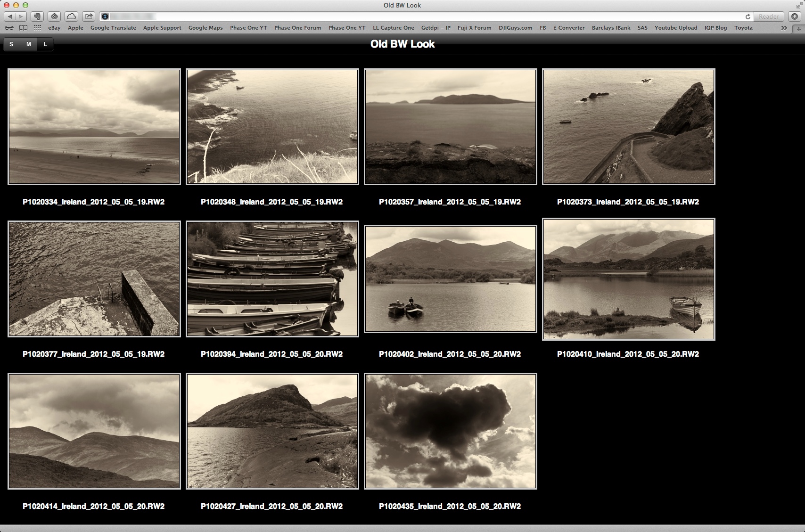This screenshot has width=805, height=532.
Task: Click the Old BW Look page heading
Action: click(x=402, y=44)
